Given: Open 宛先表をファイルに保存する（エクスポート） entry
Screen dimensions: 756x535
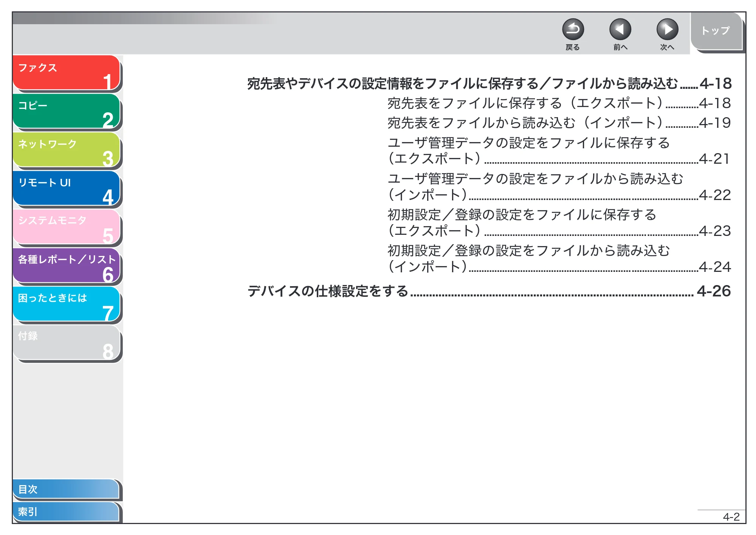Looking at the screenshot, I should pos(559,103).
